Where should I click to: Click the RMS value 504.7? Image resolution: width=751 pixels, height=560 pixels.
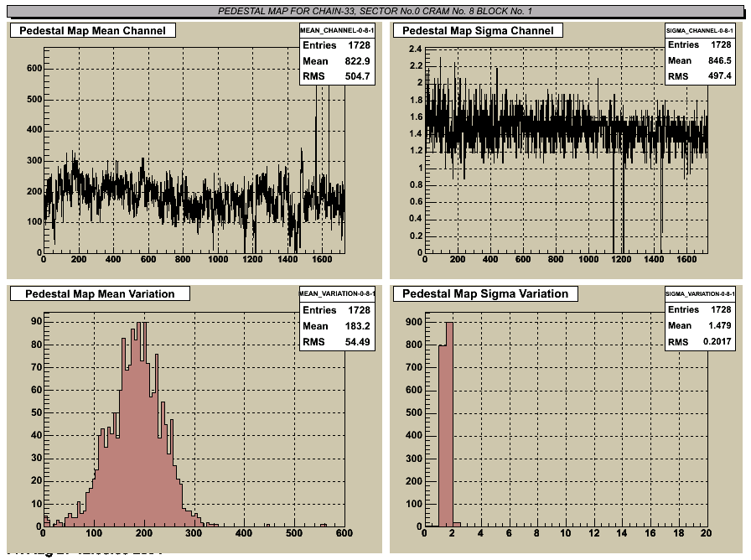point(357,76)
